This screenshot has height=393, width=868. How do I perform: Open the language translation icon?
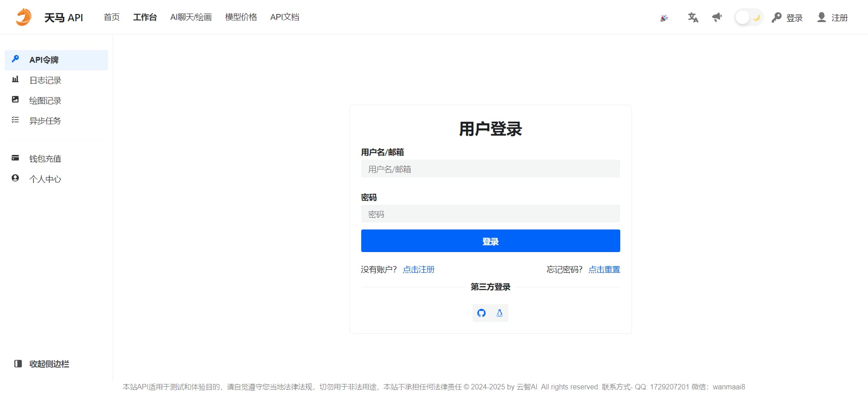693,18
